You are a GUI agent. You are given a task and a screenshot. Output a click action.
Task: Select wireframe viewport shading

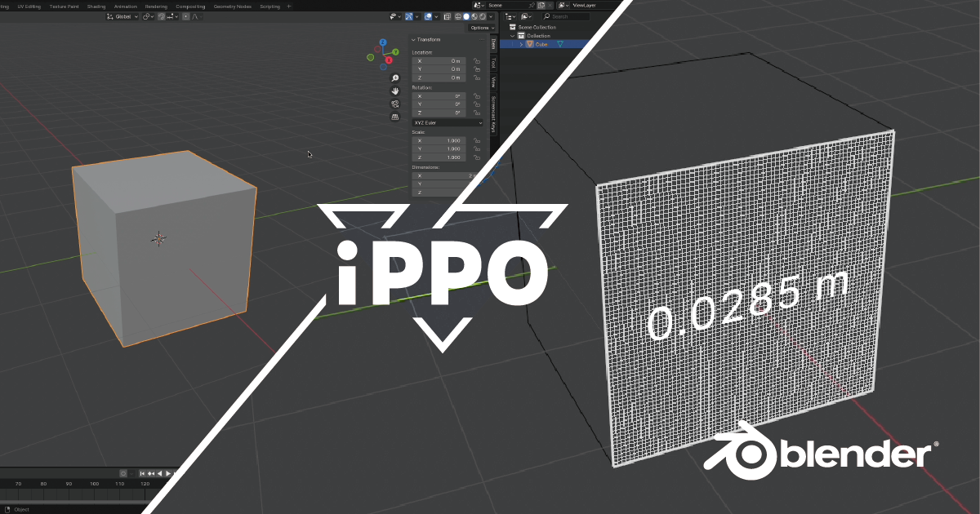459,16
